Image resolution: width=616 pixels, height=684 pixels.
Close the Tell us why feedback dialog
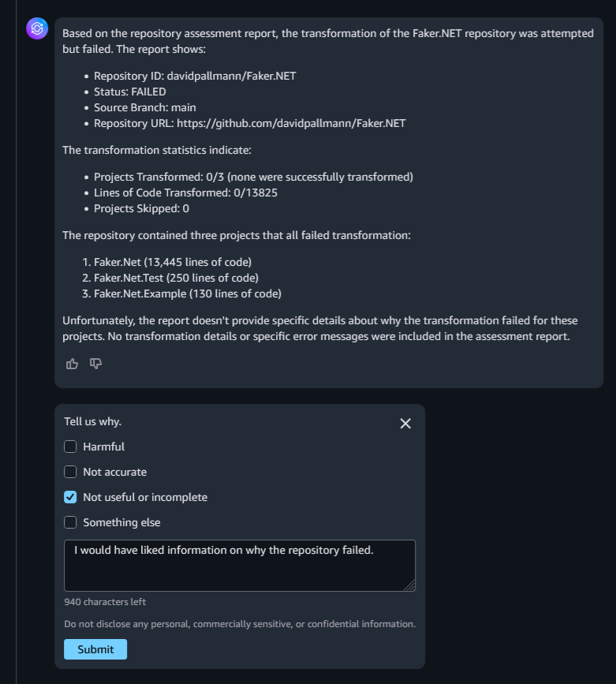click(x=405, y=424)
